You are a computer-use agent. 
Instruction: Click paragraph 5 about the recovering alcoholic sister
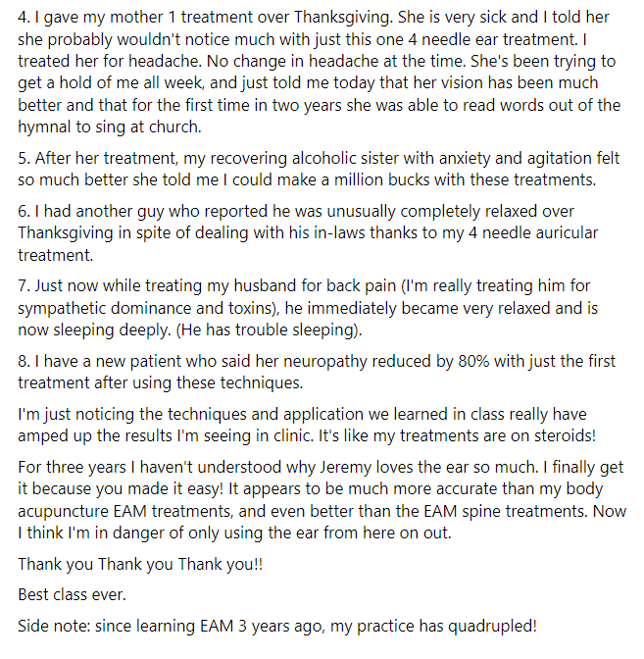coord(319,169)
